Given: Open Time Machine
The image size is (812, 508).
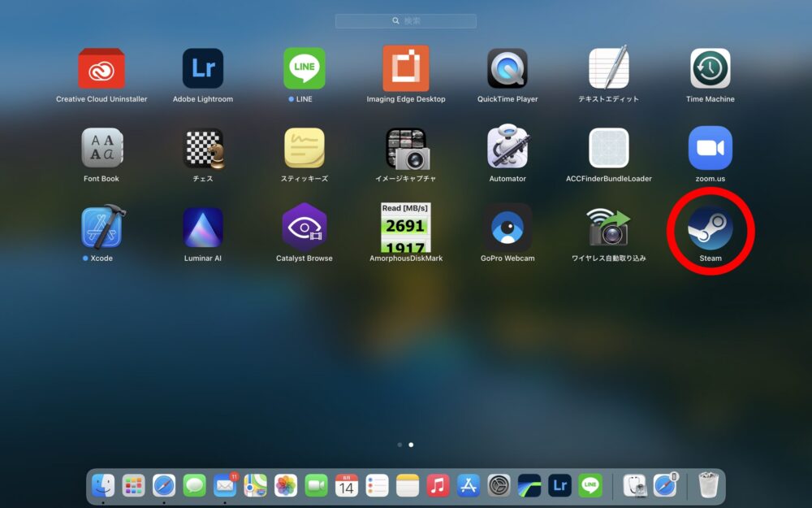Looking at the screenshot, I should click(710, 68).
